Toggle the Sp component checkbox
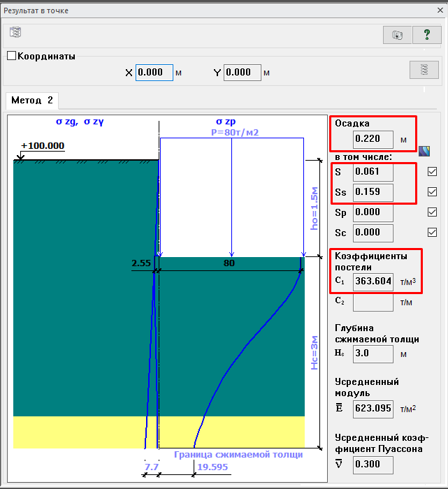The image size is (448, 489). click(x=432, y=212)
